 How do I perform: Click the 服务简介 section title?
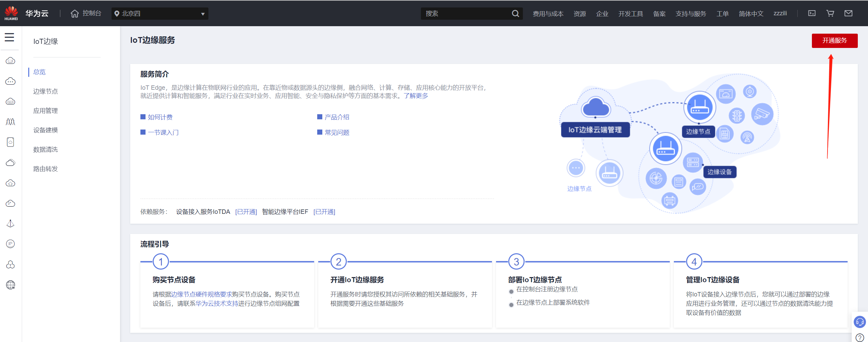pyautogui.click(x=155, y=74)
